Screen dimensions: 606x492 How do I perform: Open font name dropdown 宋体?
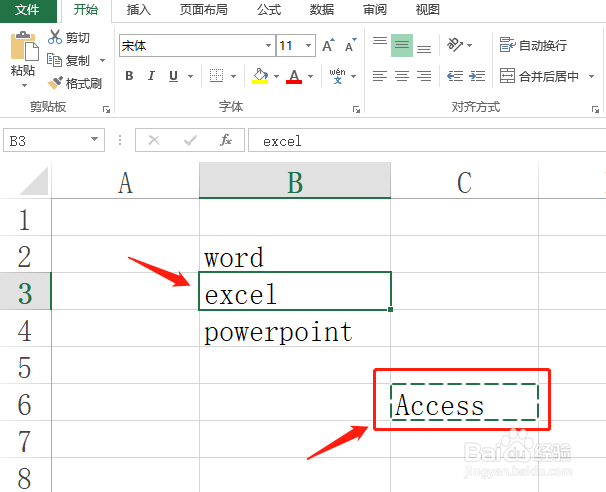click(x=268, y=46)
